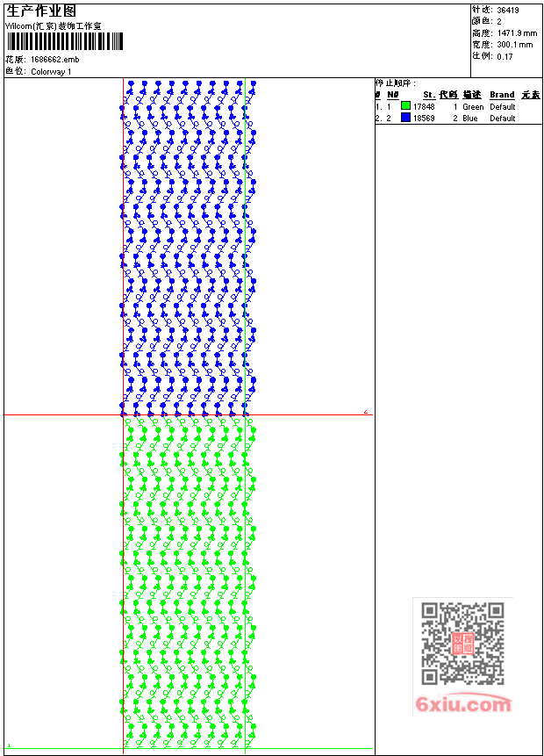
Task: Click the stitch count value '36419'
Action: click(x=508, y=10)
